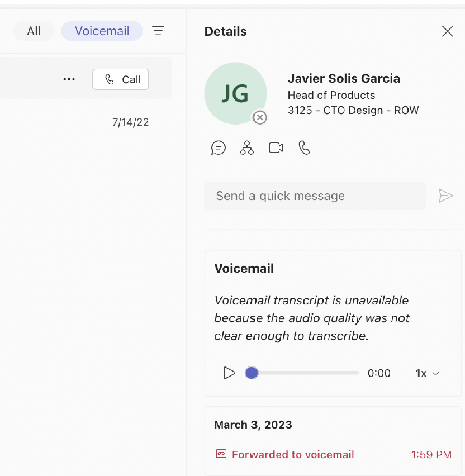
Task: Toggle Javier's presence status badge
Action: coord(259,117)
